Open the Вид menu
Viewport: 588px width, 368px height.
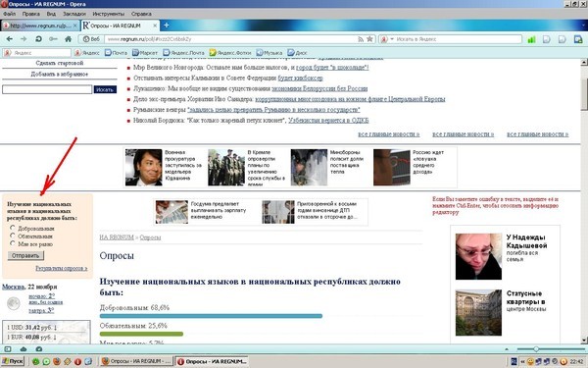[51, 14]
